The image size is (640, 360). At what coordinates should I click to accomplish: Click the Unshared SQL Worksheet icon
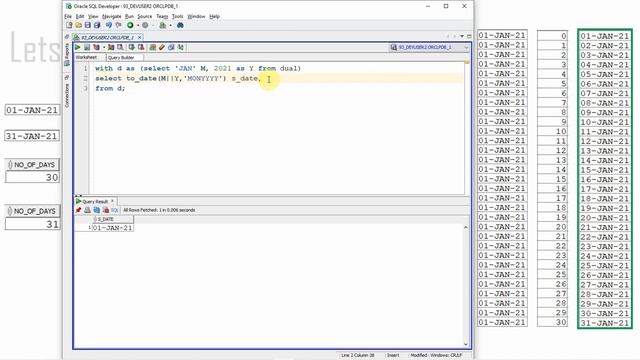152,47
